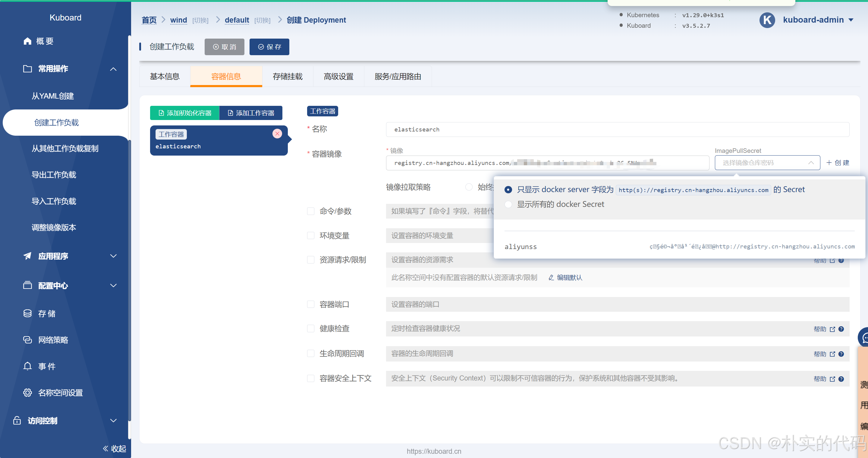Click the 保存 button
The height and width of the screenshot is (458, 868).
269,47
